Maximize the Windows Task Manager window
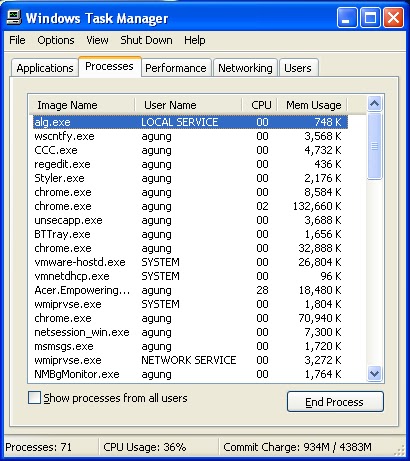Viewport: 410px width, 461px height. click(x=370, y=17)
